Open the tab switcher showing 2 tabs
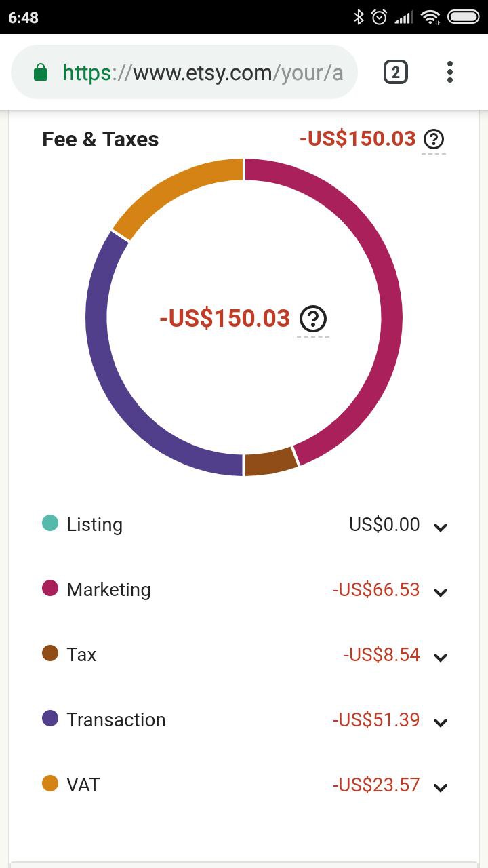This screenshot has width=488, height=868. 396,72
